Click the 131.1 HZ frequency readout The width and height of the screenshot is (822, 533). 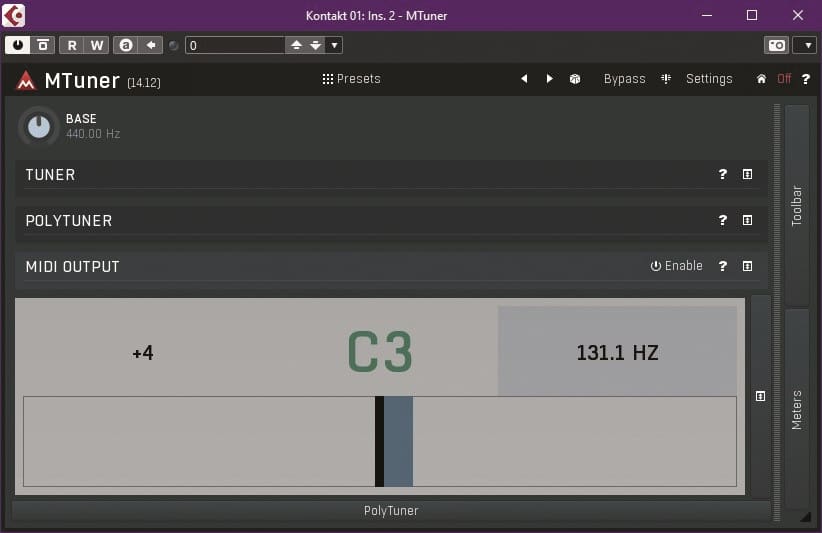[618, 352]
